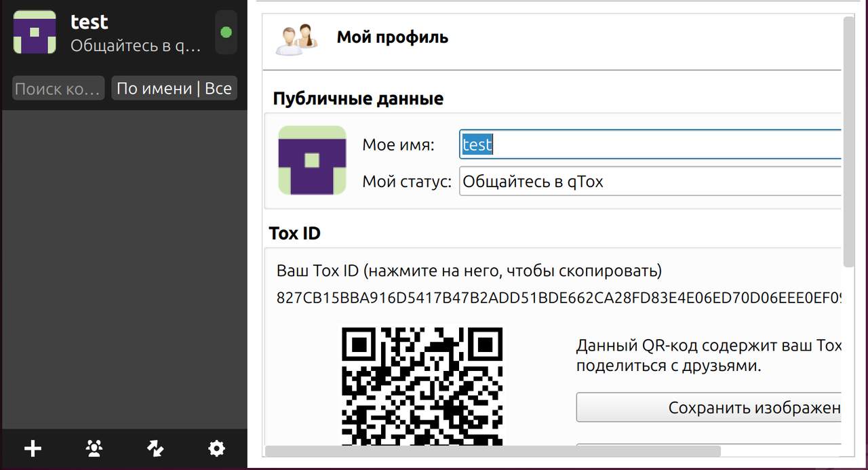Click the 'Публичные данные' section heading
Image resolution: width=868 pixels, height=470 pixels.
point(358,98)
